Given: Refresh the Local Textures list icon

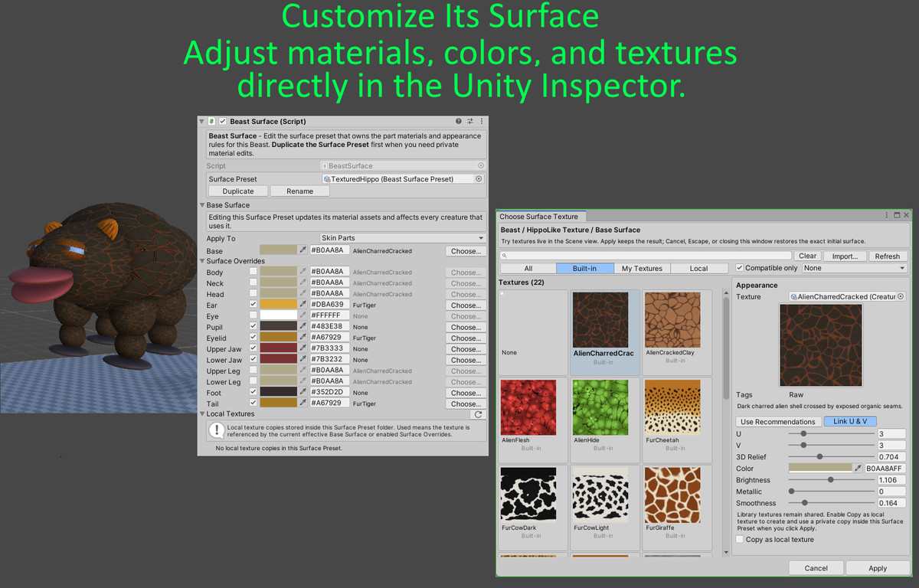Looking at the screenshot, I should point(478,414).
